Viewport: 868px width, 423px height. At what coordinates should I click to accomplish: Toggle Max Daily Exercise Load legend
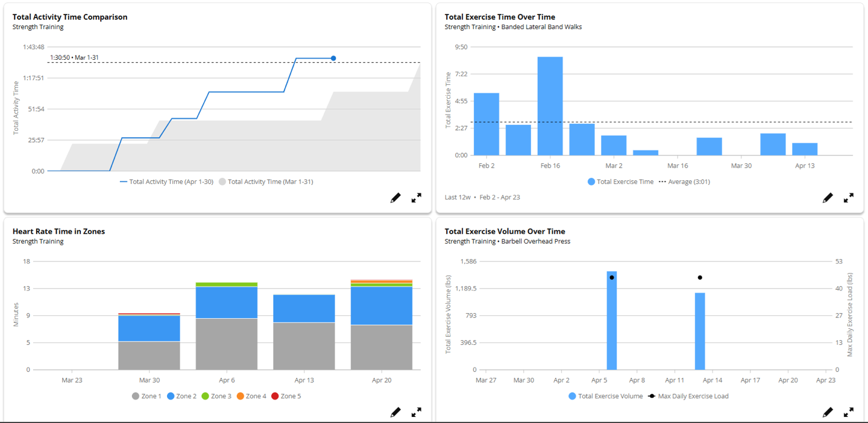[x=688, y=396]
